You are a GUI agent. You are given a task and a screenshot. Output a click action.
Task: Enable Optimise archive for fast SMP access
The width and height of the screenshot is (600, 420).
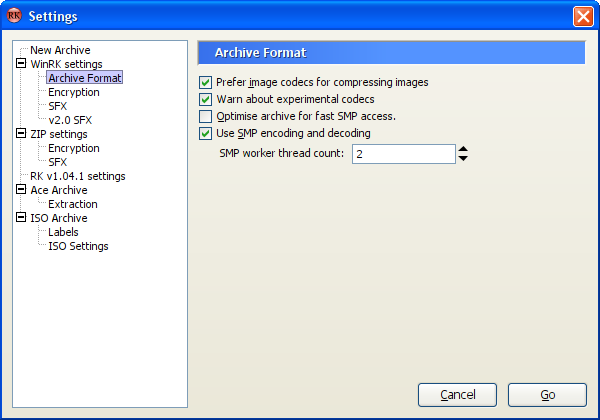[205, 116]
